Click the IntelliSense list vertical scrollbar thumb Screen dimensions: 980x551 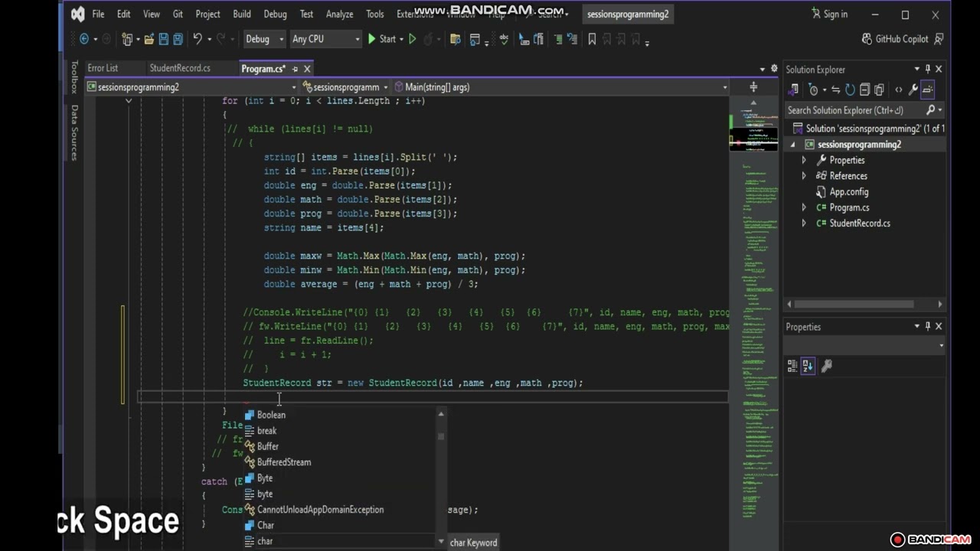tap(441, 437)
